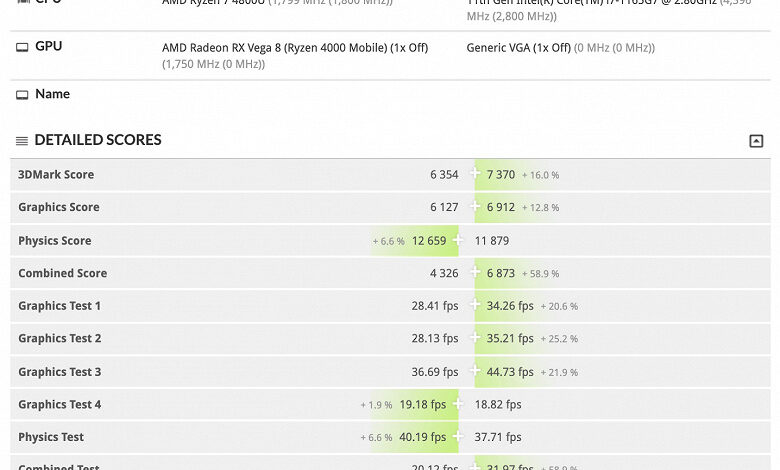Click the plus icon beside 44.73 fps

[x=475, y=371]
